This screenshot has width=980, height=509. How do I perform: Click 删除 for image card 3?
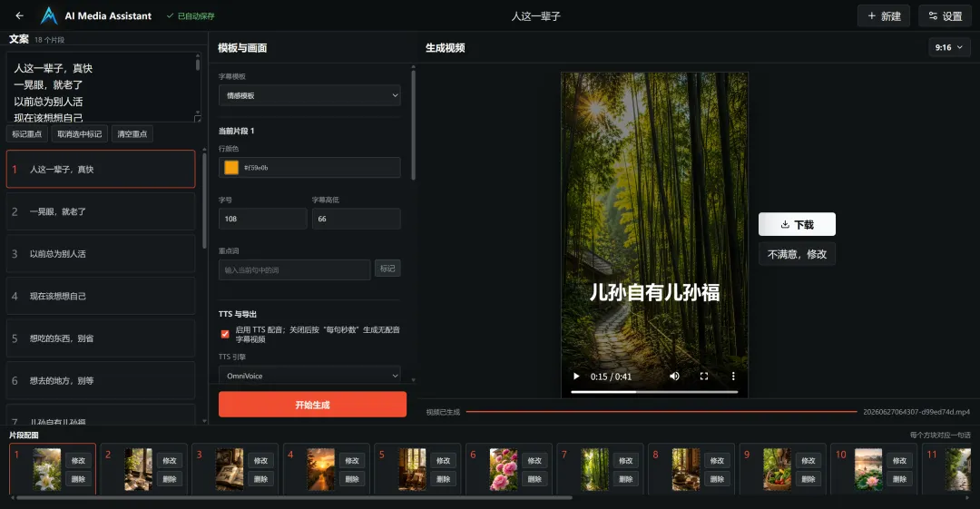click(x=260, y=479)
